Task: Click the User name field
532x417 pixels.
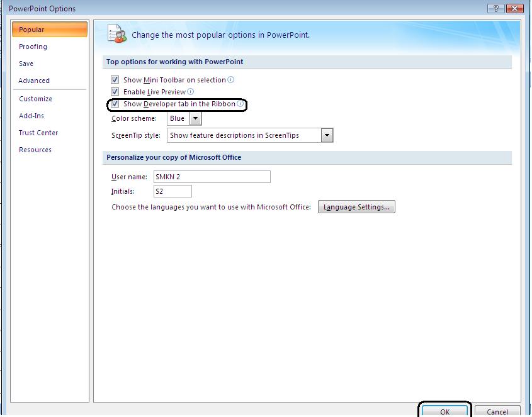Action: (212, 177)
